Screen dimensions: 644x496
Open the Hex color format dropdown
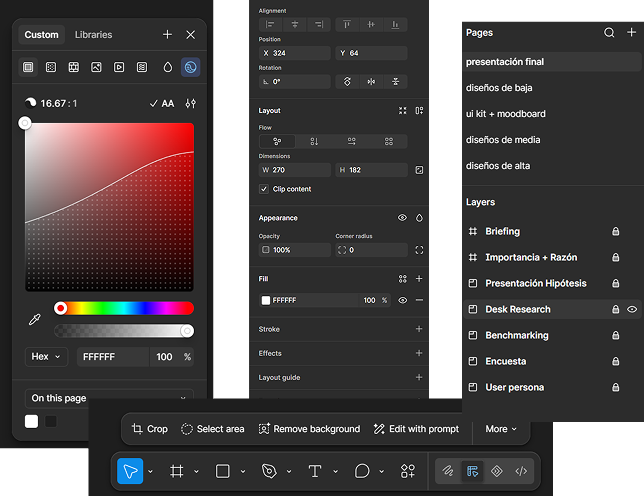46,356
